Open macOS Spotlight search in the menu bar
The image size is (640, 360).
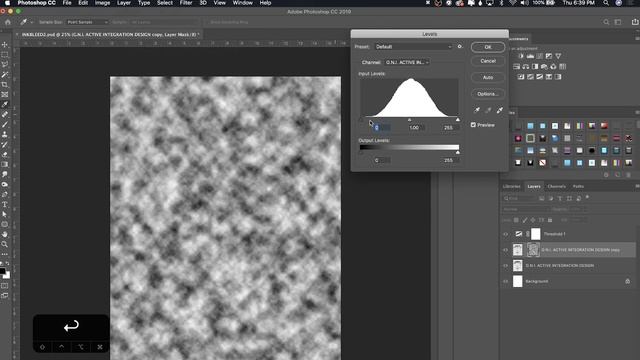(x=606, y=3)
